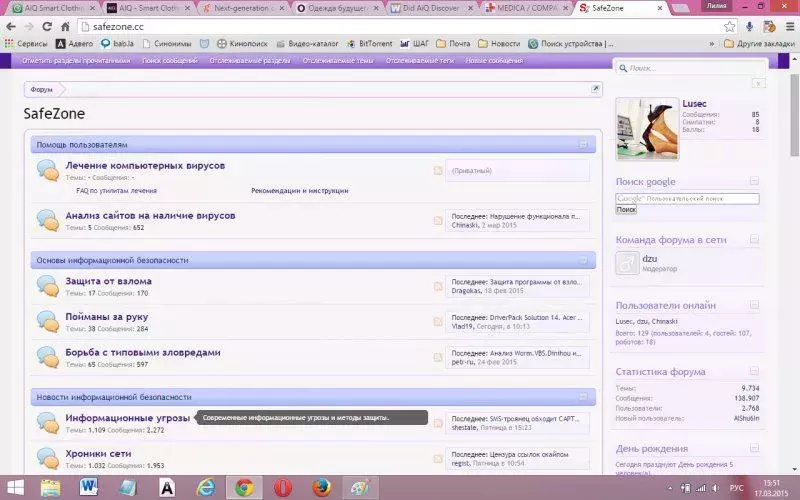Switch to the Next-generation browser tab

(242, 8)
